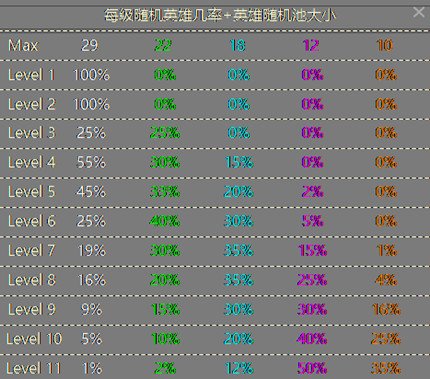This screenshot has width=430, height=379.
Task: Select the Level 7 orange 1% value
Action: (387, 250)
